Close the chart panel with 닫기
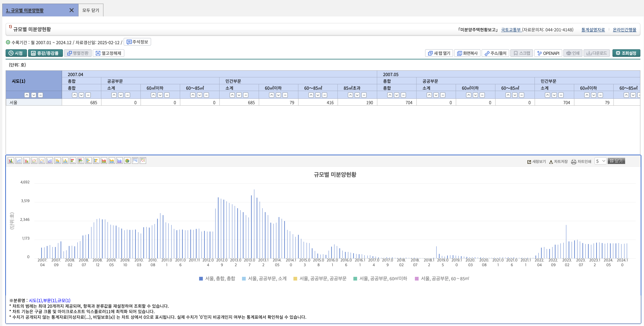Viewport: 644px width, 326px height. 616,161
